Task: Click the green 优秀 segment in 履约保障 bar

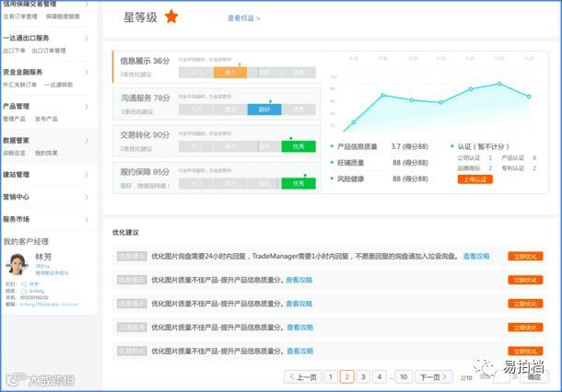Action: (x=299, y=183)
